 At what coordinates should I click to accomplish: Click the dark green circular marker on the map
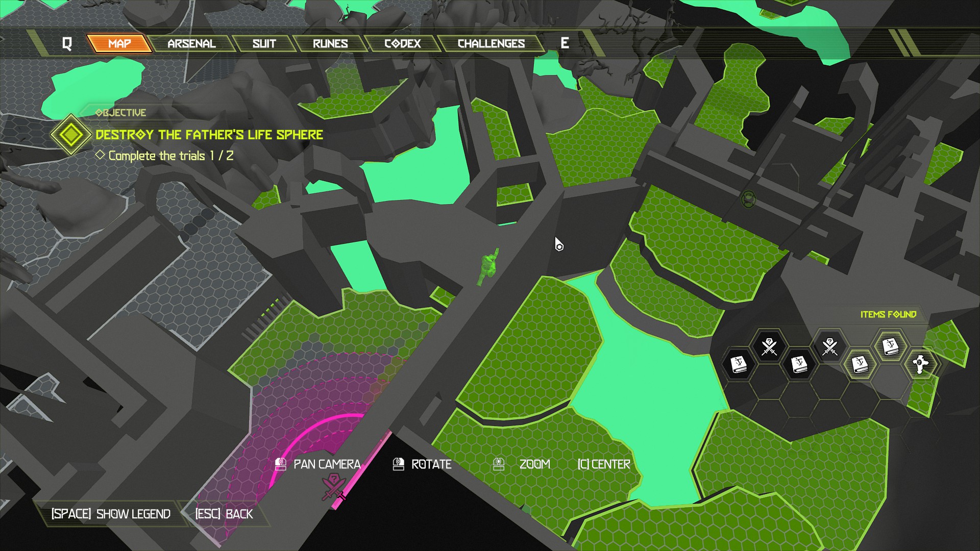click(x=748, y=199)
